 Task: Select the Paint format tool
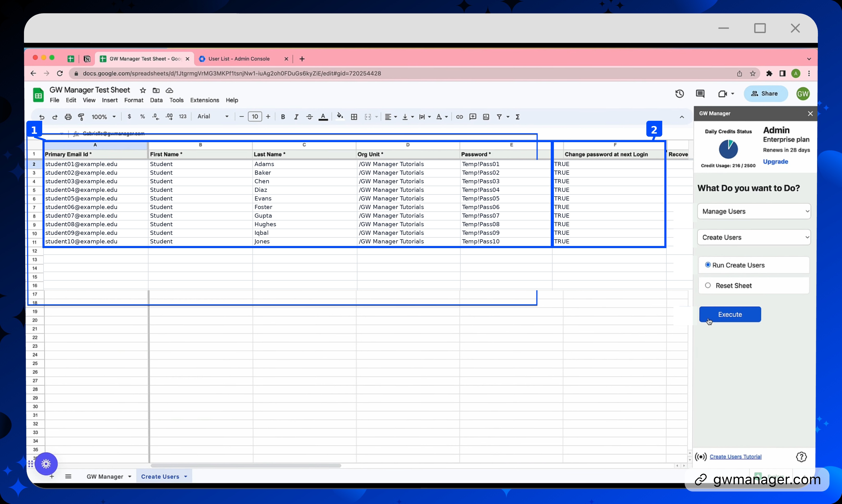pyautogui.click(x=81, y=117)
